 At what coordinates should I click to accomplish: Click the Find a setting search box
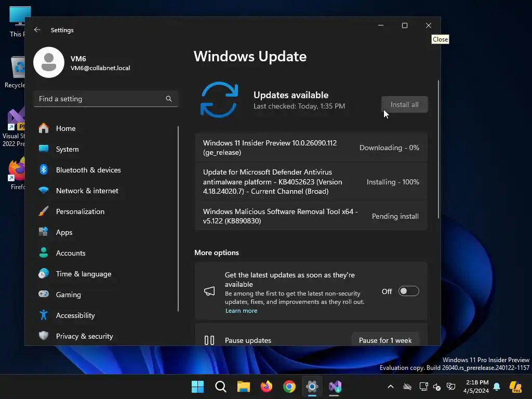click(x=106, y=99)
